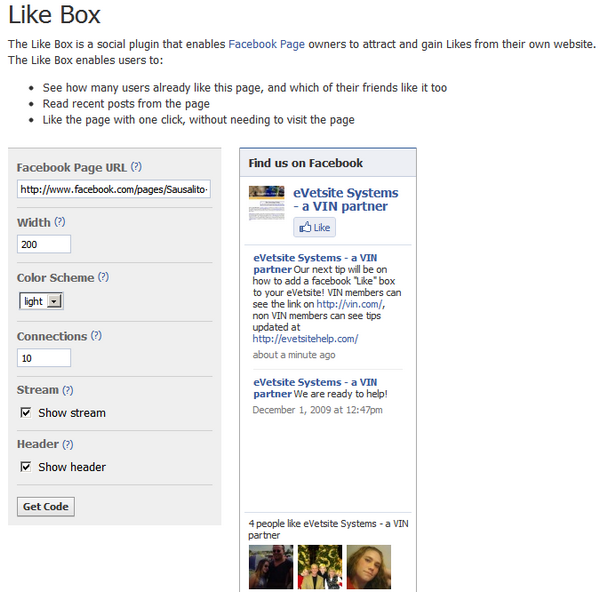Open the Color Scheme light dropdown
The height and width of the screenshot is (592, 600).
[41, 301]
